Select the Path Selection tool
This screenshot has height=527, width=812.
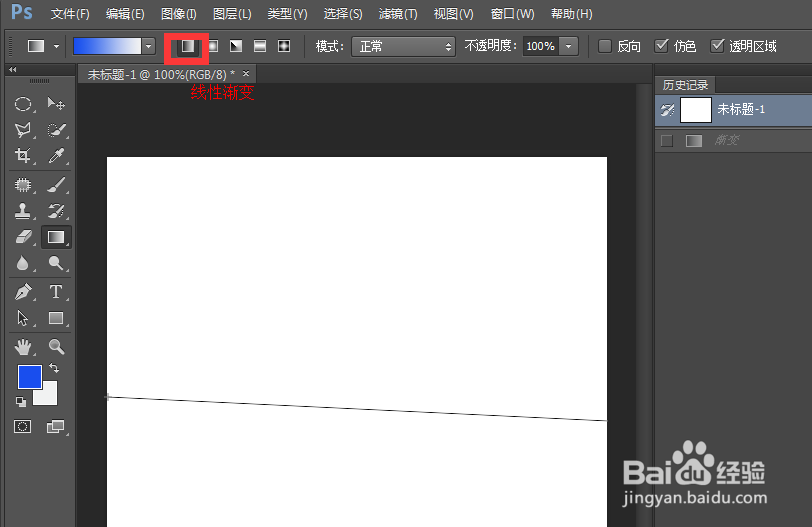click(23, 318)
